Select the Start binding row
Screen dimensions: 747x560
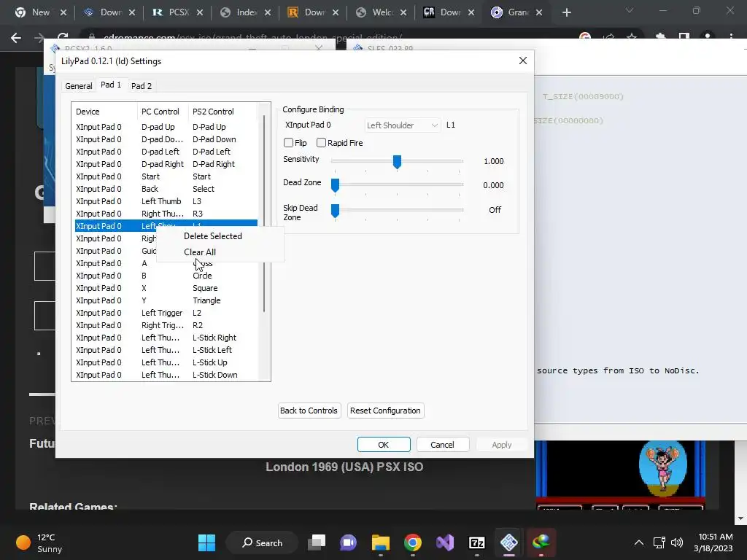coord(166,176)
